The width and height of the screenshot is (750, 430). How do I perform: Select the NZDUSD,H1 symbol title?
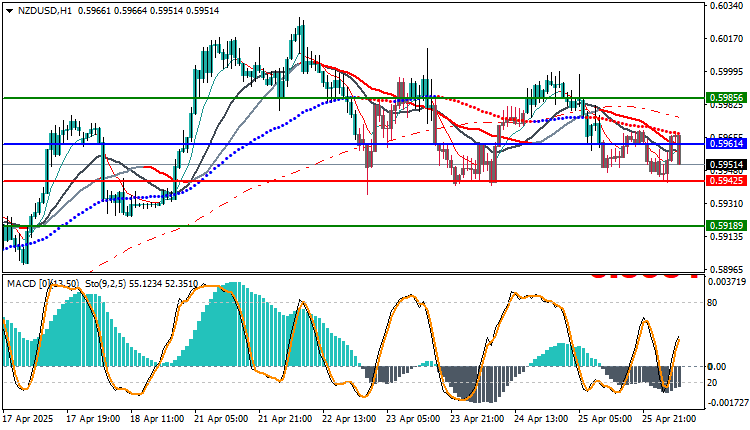44,11
